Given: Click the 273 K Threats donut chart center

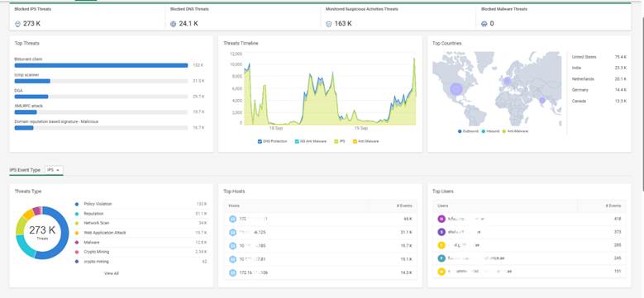Looking at the screenshot, I should [x=42, y=232].
